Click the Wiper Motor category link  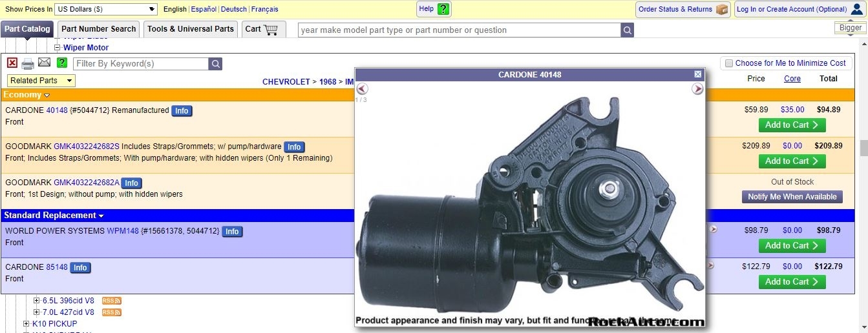coord(86,48)
